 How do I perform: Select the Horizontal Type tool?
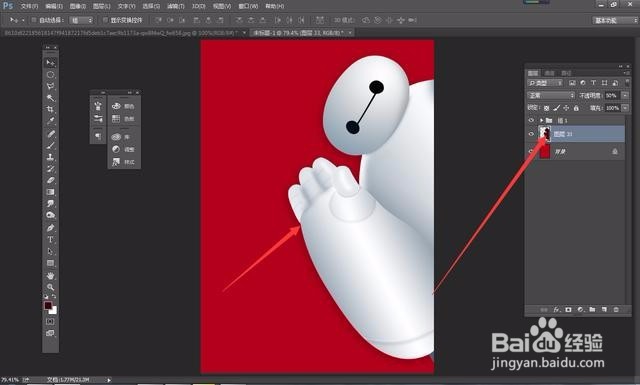(x=50, y=240)
